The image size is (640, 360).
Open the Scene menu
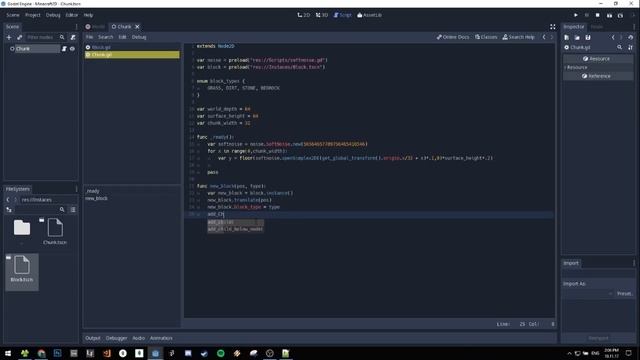(x=13, y=15)
